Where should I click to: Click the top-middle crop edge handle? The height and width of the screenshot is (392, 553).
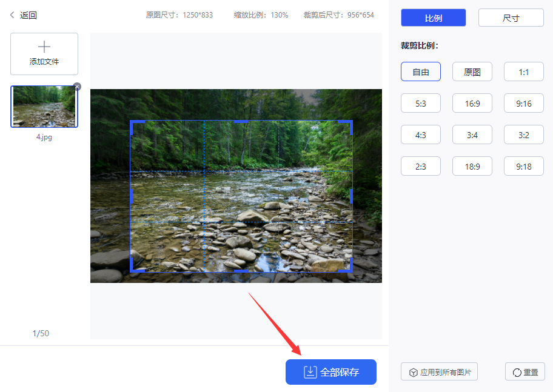tap(241, 122)
